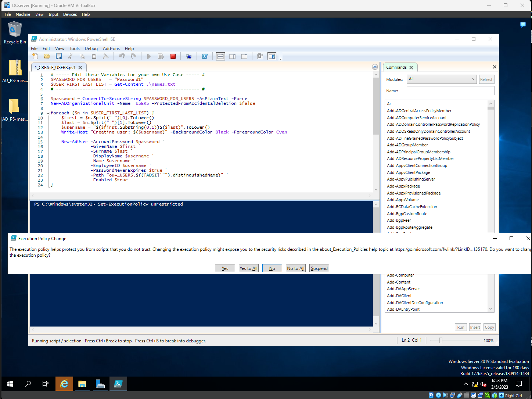Click Refresh next to the Modules dropdown

pyautogui.click(x=486, y=79)
